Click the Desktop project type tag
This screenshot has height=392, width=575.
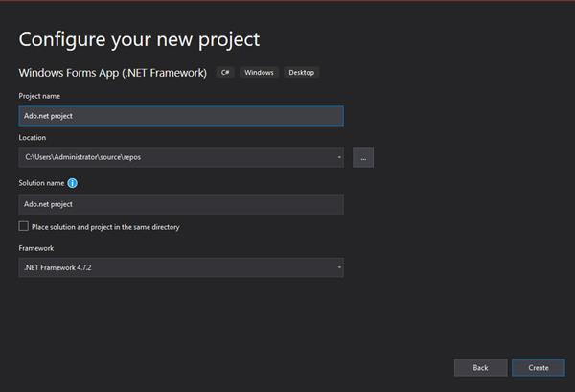click(x=301, y=73)
